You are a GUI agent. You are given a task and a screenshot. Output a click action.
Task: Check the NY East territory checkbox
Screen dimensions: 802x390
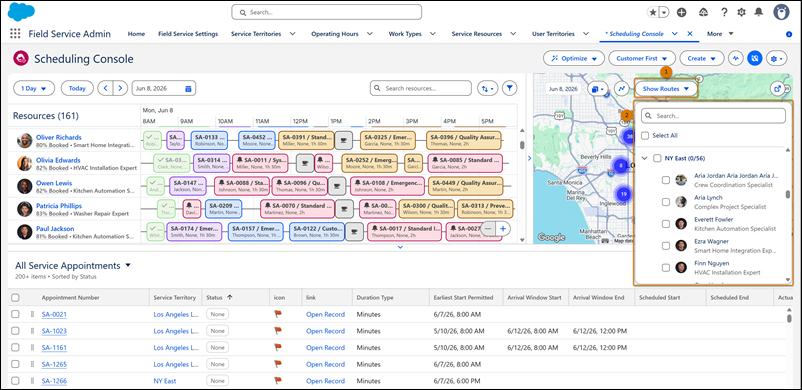tap(658, 158)
